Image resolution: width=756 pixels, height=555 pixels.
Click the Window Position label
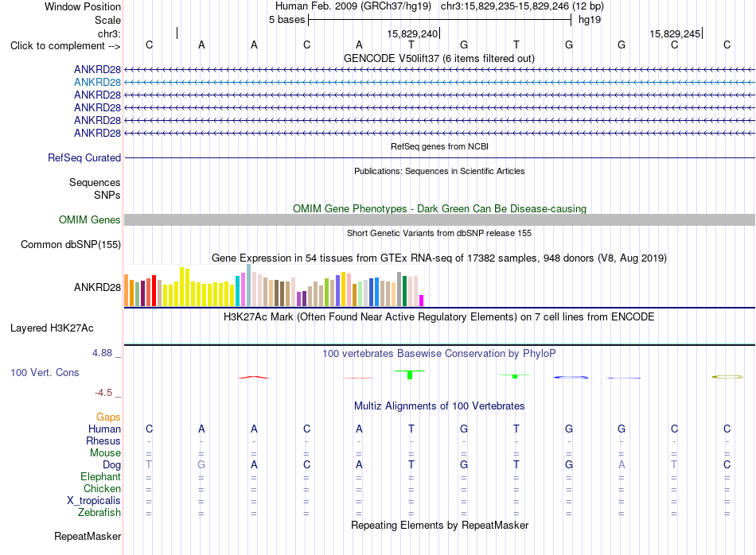(x=83, y=6)
